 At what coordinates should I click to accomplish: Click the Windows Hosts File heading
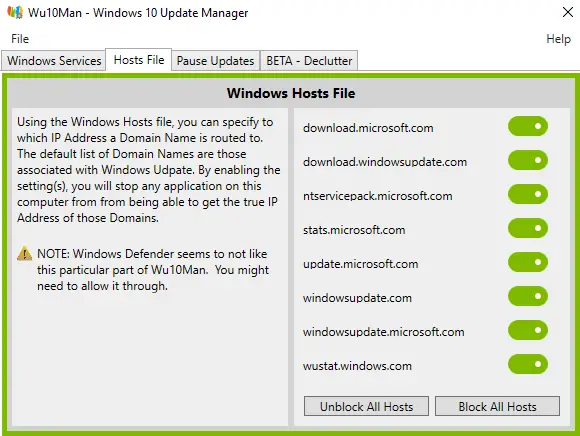click(291, 93)
